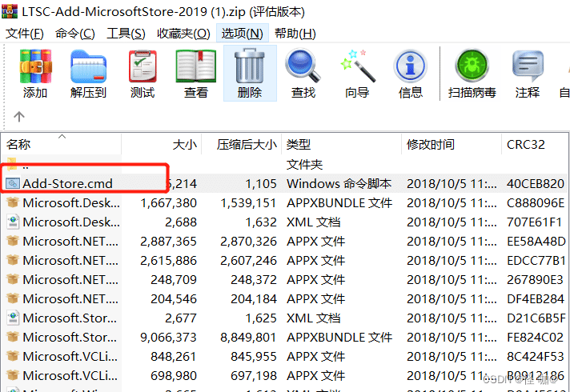Click the package icon of the 698,980 APPX file
The width and height of the screenshot is (570, 392).
click(13, 375)
